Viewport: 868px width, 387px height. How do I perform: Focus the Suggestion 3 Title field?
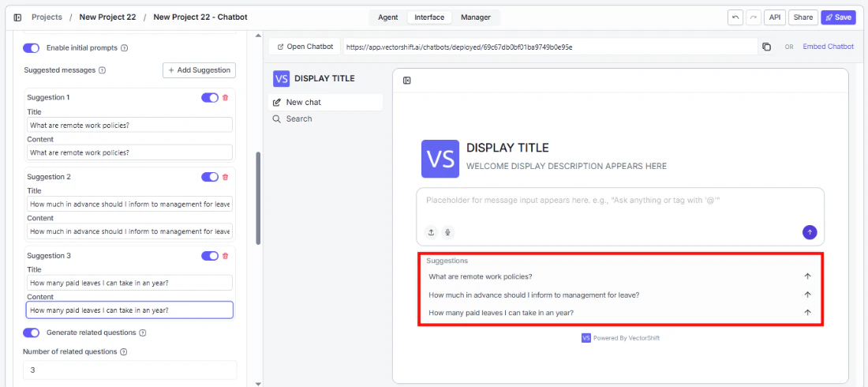tap(129, 283)
